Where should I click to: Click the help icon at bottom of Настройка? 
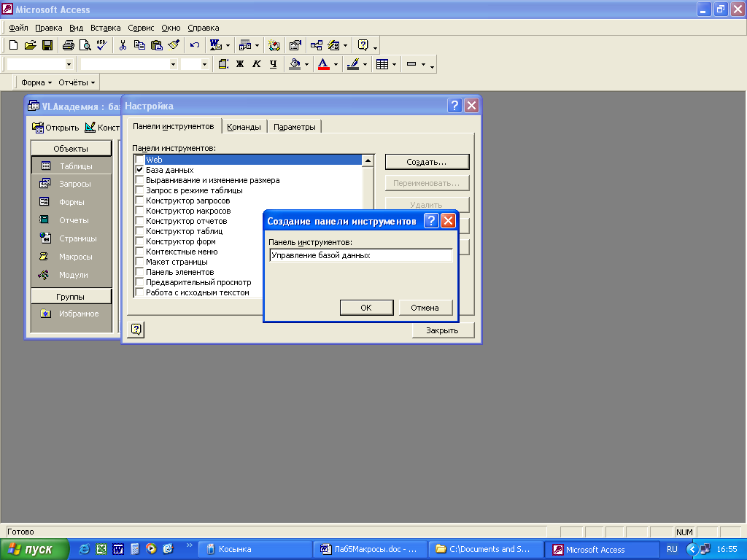pyautogui.click(x=136, y=329)
